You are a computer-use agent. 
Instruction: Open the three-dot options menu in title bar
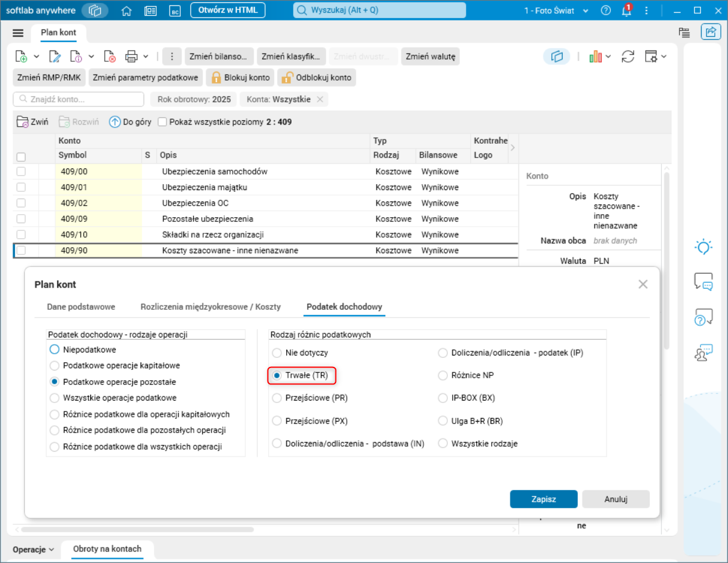coord(646,10)
